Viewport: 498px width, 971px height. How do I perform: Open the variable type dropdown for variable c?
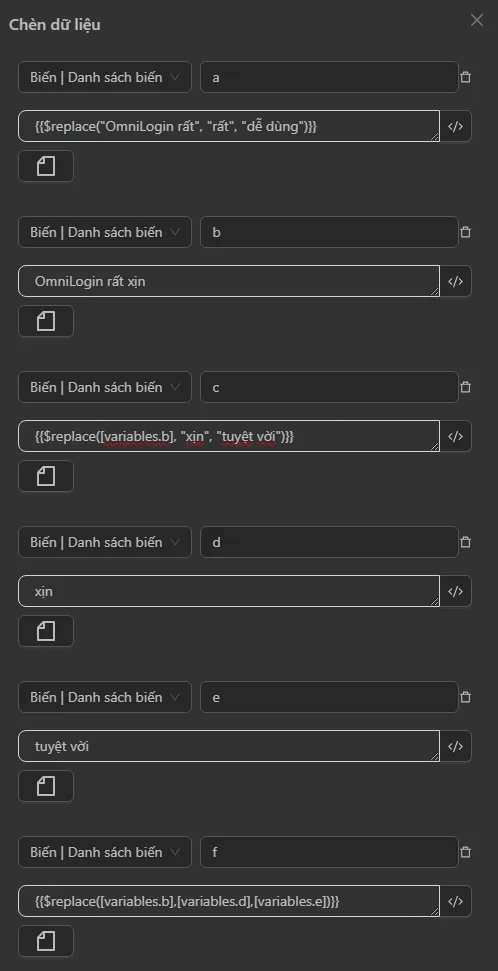pos(105,387)
